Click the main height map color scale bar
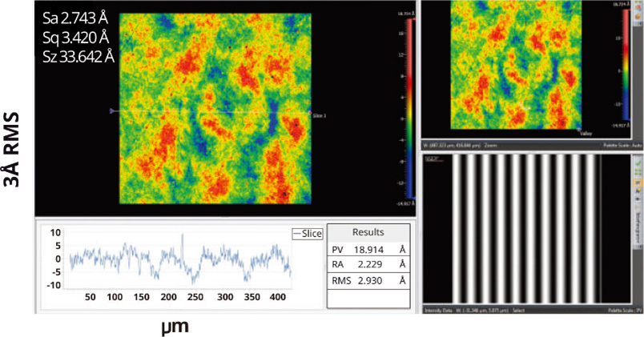The image size is (644, 337). coord(409,112)
